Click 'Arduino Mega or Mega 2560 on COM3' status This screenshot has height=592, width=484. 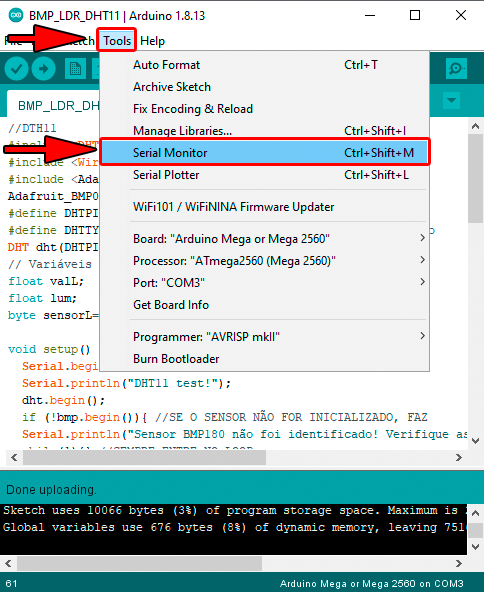click(371, 584)
